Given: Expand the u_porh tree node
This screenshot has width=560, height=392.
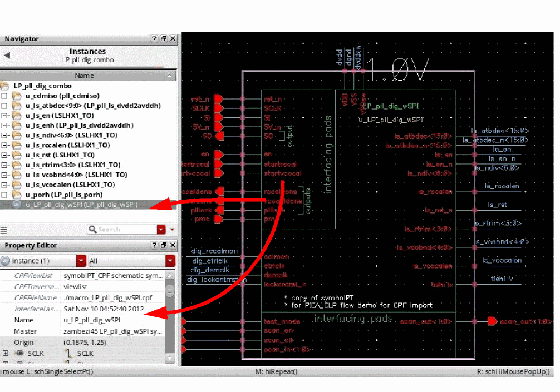Looking at the screenshot, I should (x=4, y=195).
